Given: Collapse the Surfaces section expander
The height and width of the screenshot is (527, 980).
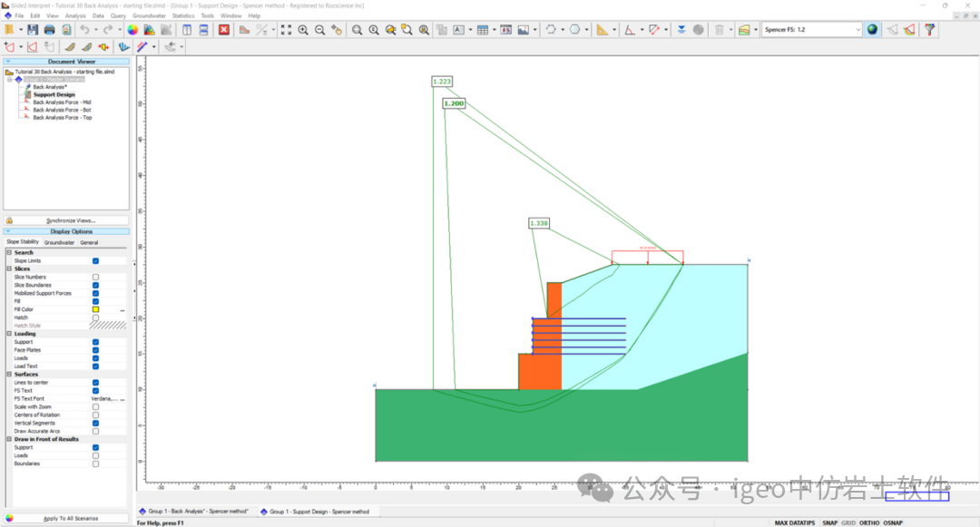Looking at the screenshot, I should (x=9, y=375).
